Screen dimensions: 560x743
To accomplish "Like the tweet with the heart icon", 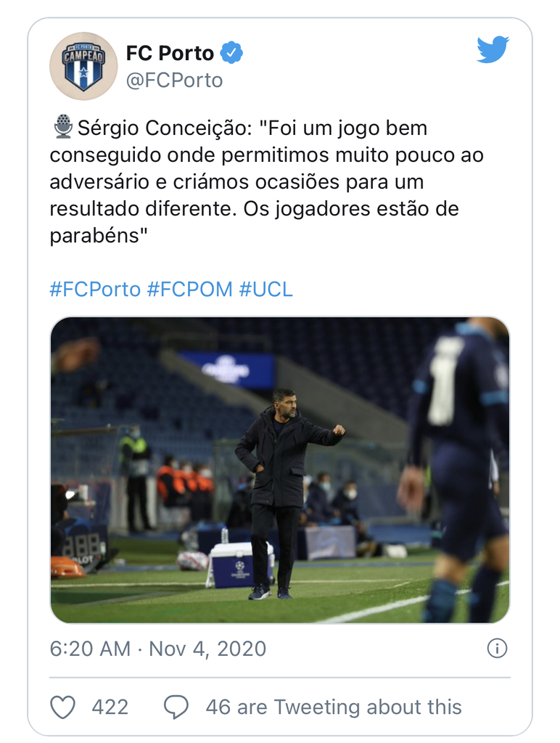I will 62,707.
